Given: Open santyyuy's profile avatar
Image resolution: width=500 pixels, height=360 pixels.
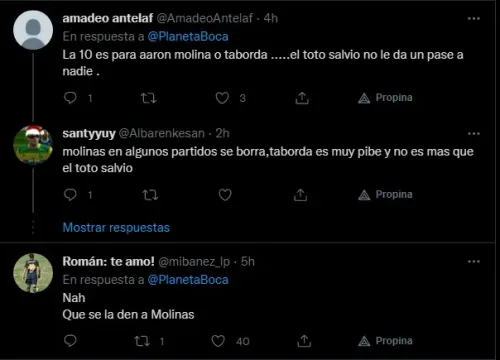Looking at the screenshot, I should click(x=33, y=145).
